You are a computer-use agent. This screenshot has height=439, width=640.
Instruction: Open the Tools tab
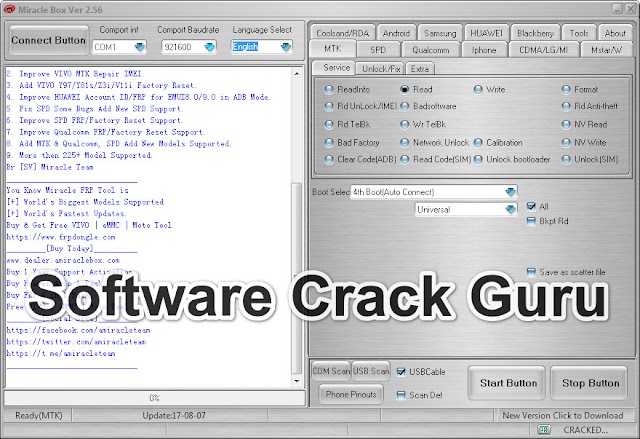coord(579,33)
